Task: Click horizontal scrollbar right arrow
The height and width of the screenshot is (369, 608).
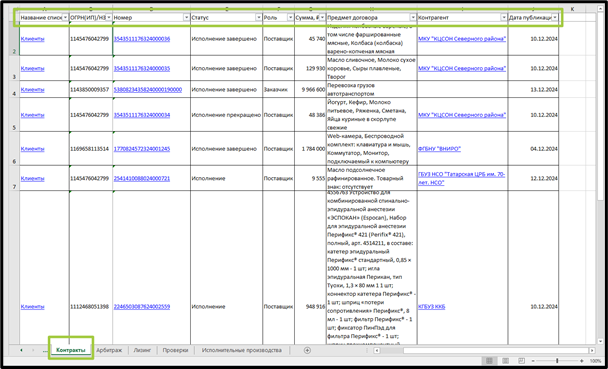Action: tap(592, 350)
